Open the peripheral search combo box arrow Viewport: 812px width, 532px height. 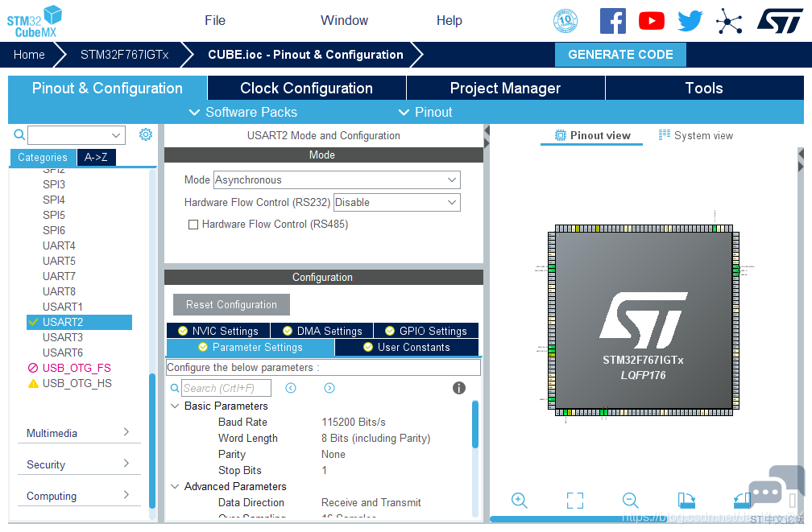(116, 135)
